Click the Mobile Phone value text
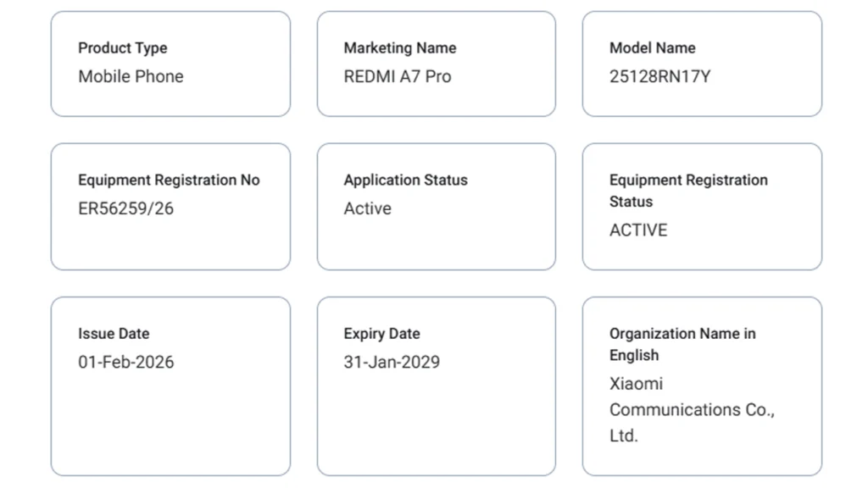The image size is (868, 488). point(131,76)
